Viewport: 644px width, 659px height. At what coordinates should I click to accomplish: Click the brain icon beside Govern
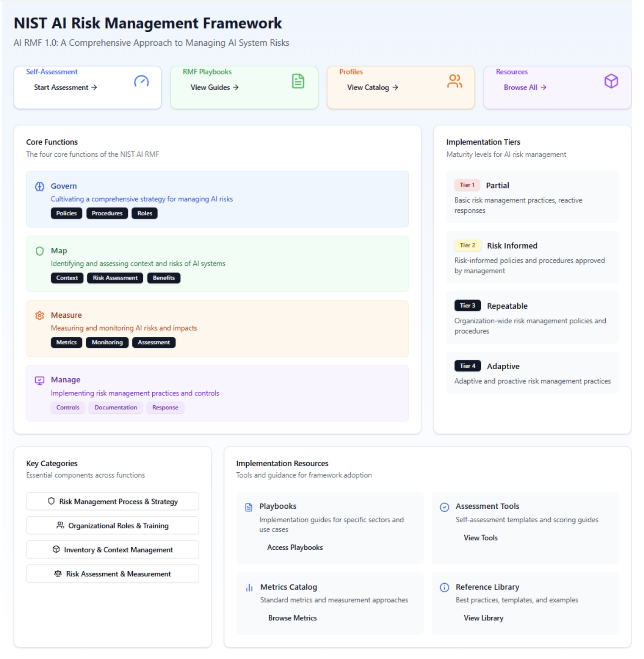tap(40, 187)
